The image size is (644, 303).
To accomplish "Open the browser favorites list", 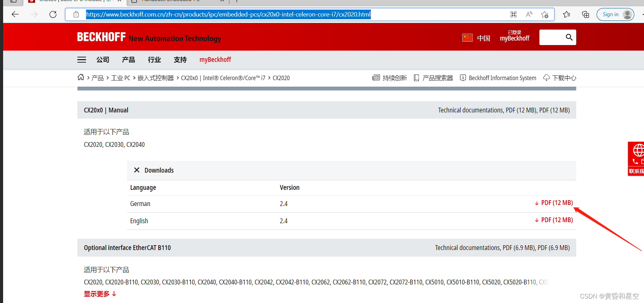I will (567, 14).
